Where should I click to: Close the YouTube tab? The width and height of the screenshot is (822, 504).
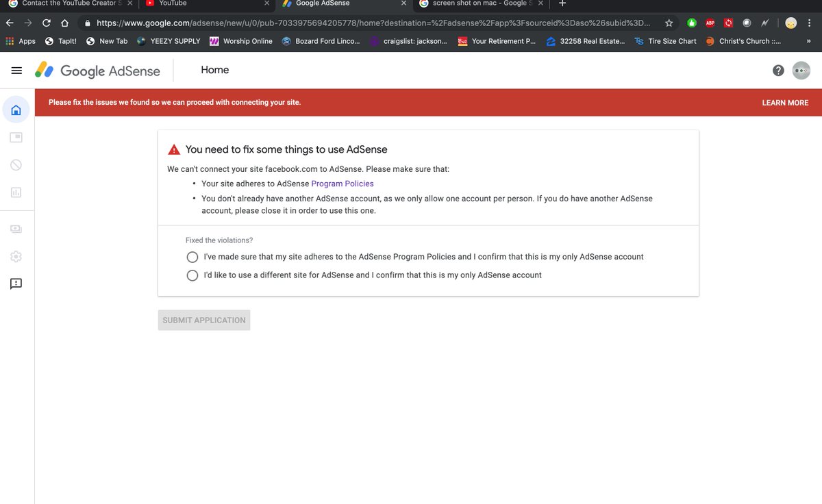[x=266, y=3]
